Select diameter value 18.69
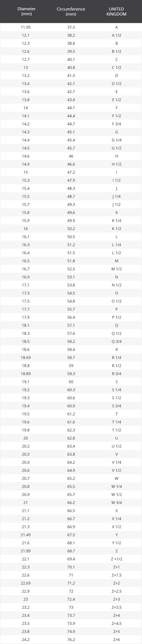Viewport: 142px width, 644px height. (26, 358)
